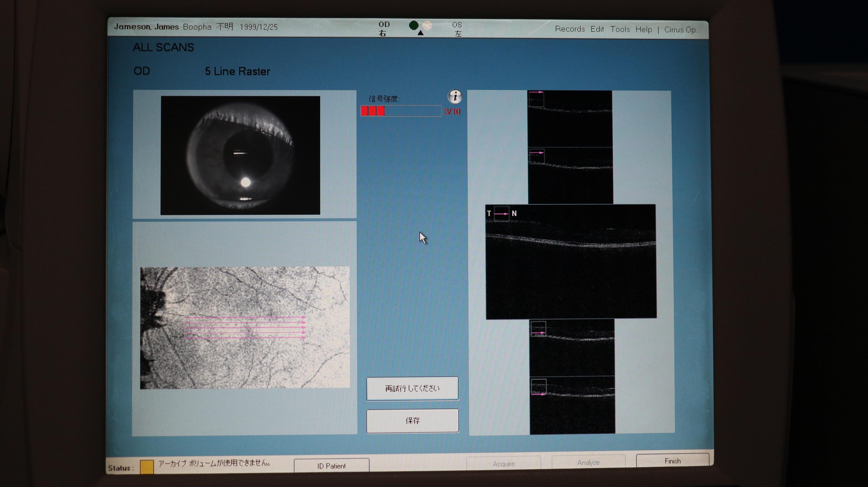Click the 5 Line Raster scan label

[238, 71]
